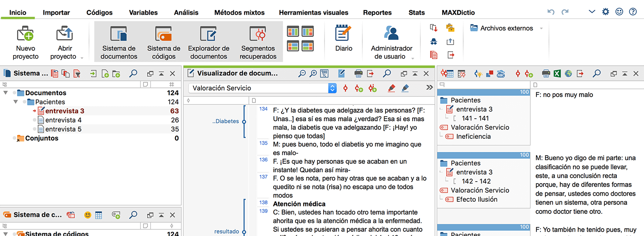Go to the Análisis tab

186,12
